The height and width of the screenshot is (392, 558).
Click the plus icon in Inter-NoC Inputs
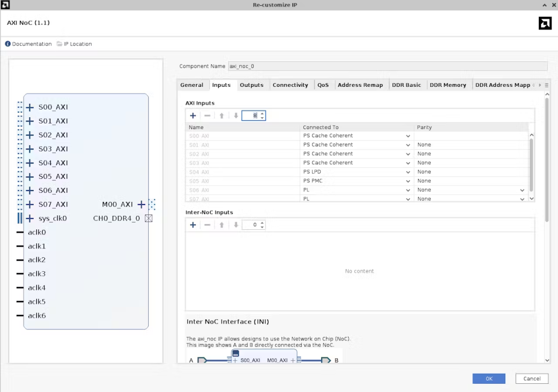pos(193,225)
